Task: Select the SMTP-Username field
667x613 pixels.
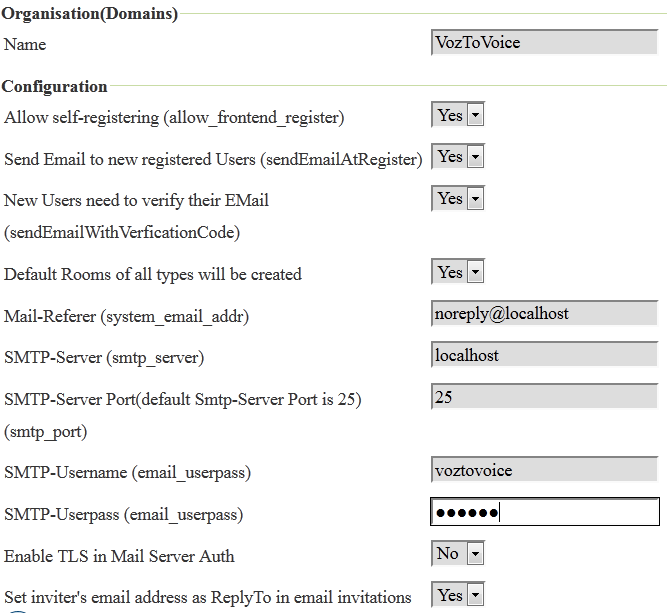Action: tap(544, 470)
